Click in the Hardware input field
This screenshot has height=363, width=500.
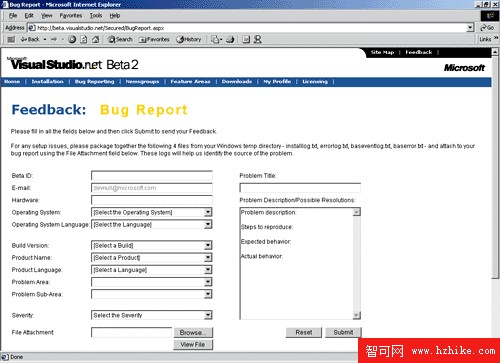click(152, 200)
